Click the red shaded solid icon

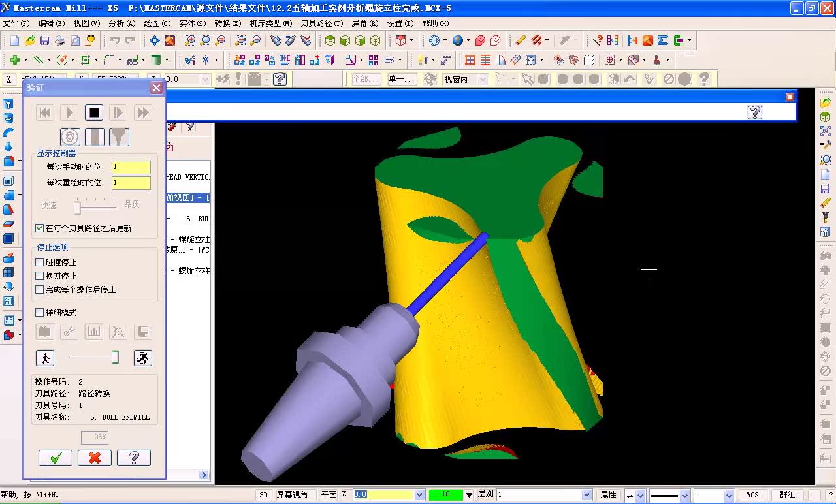pyautogui.click(x=481, y=40)
